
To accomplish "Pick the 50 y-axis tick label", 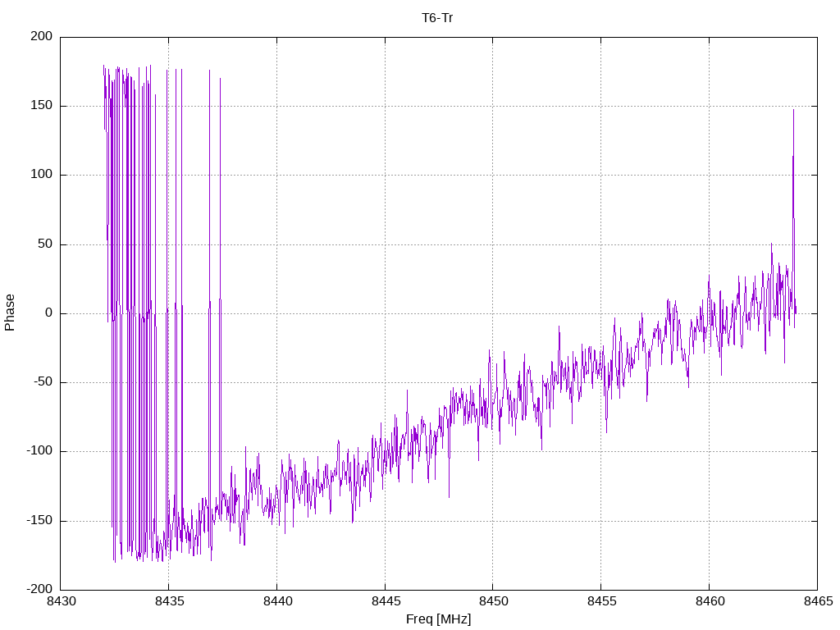I will point(45,244).
